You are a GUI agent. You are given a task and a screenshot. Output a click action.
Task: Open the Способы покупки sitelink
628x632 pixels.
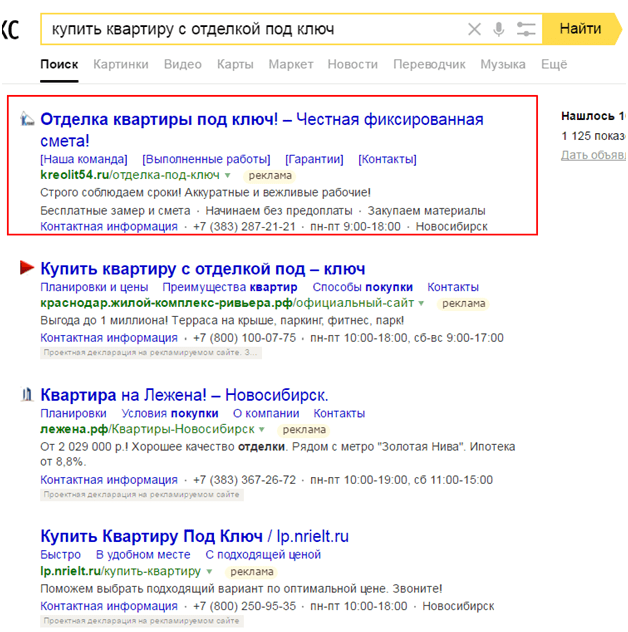coord(362,287)
